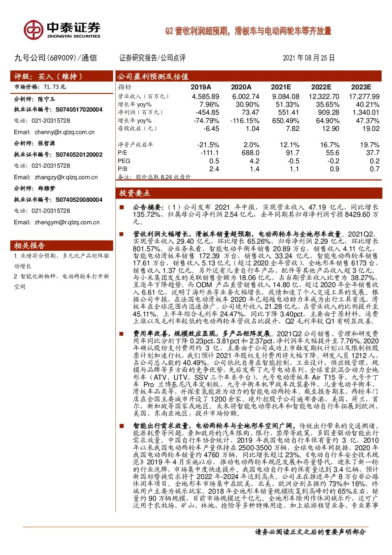Open related report 2 智能化新物种
Image resolution: width=392 pixels, height=555 pixels.
coord(62,281)
